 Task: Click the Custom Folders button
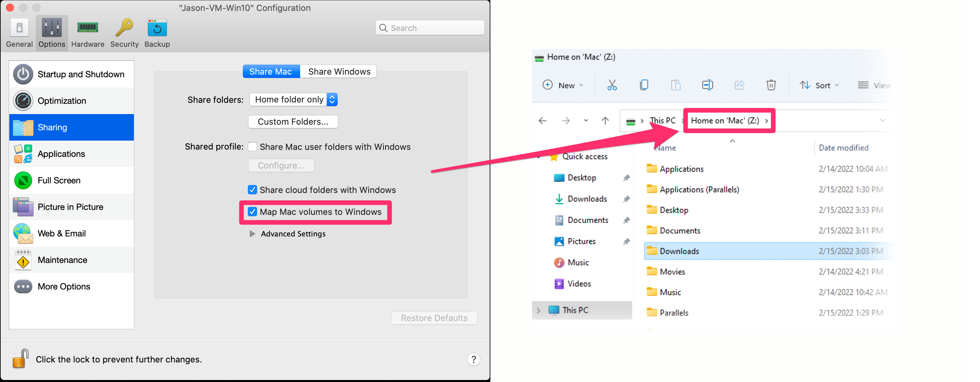click(x=293, y=121)
